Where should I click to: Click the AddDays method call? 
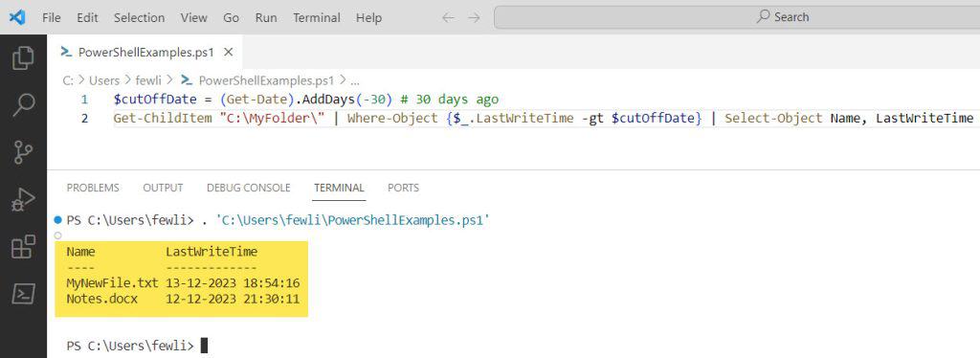[330, 100]
